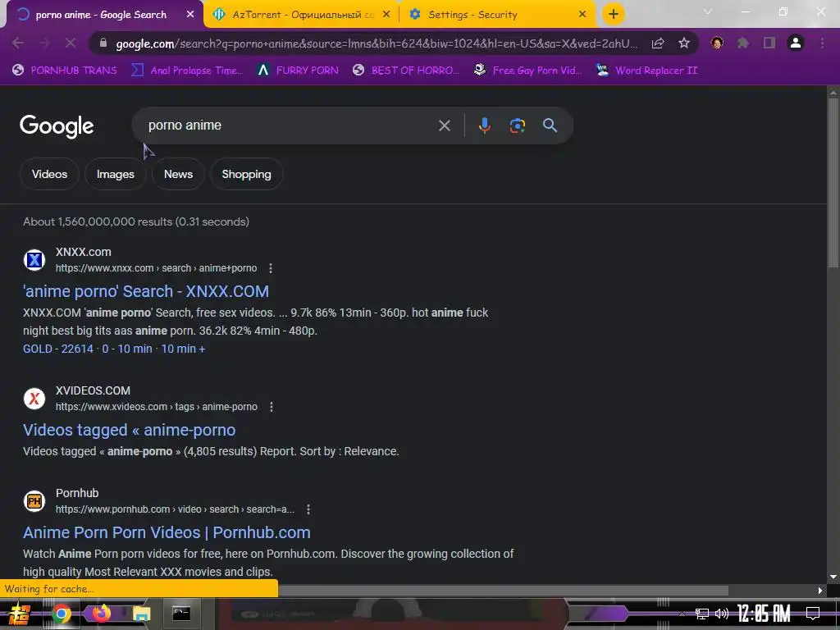Open Google Lens image search icon
The height and width of the screenshot is (630, 840).
pyautogui.click(x=517, y=126)
